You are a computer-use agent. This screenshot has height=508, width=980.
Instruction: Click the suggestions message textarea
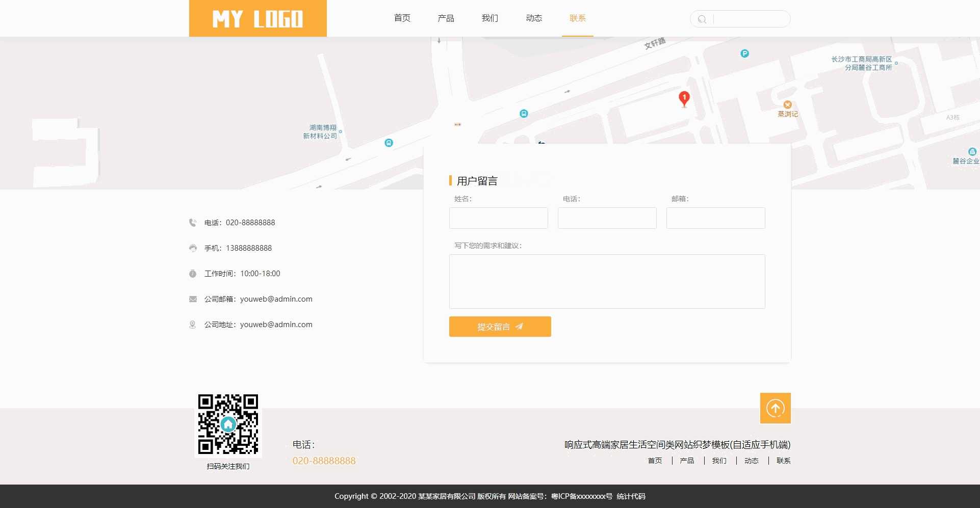coord(607,281)
